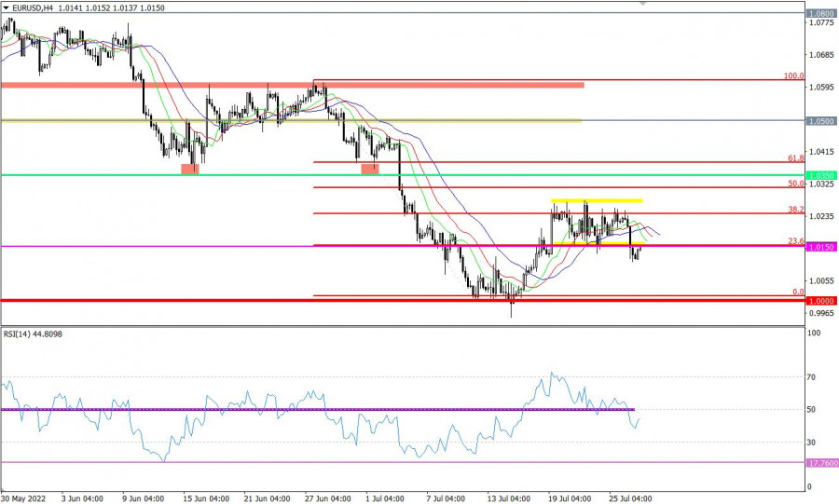Select the violet 17.7600 RSI level label
The height and width of the screenshot is (504, 839).
click(821, 462)
